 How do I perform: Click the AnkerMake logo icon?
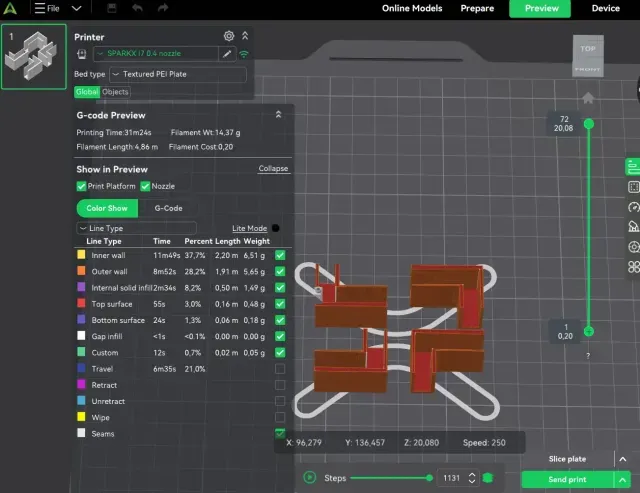coord(10,8)
